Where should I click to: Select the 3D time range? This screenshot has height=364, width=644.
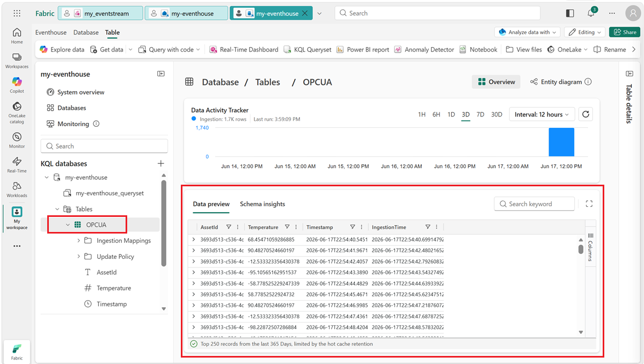tap(466, 114)
